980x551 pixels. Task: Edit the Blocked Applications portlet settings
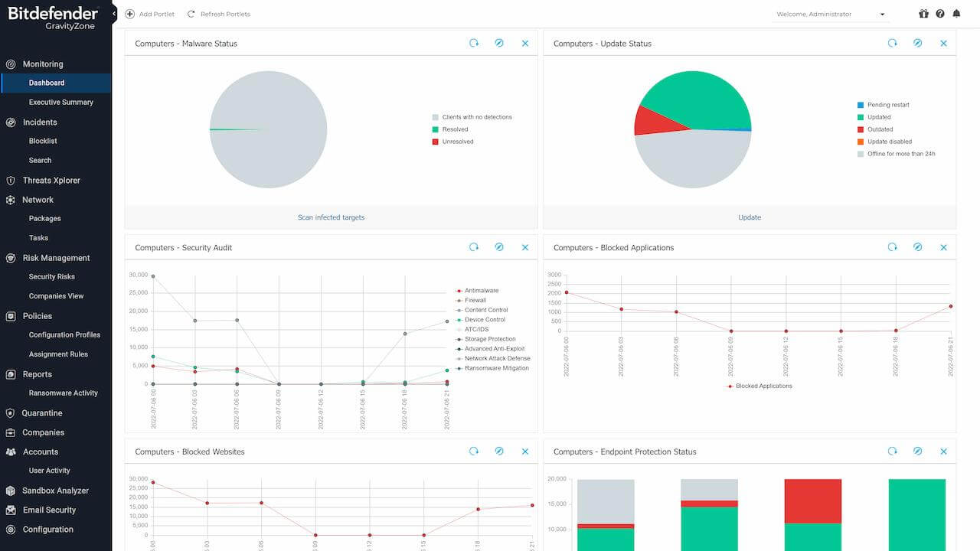(918, 247)
